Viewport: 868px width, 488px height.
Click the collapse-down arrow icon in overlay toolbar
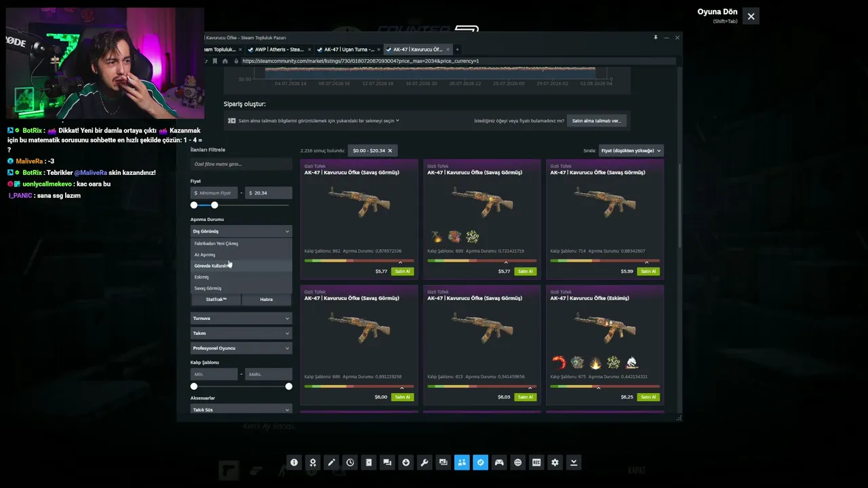tap(574, 462)
